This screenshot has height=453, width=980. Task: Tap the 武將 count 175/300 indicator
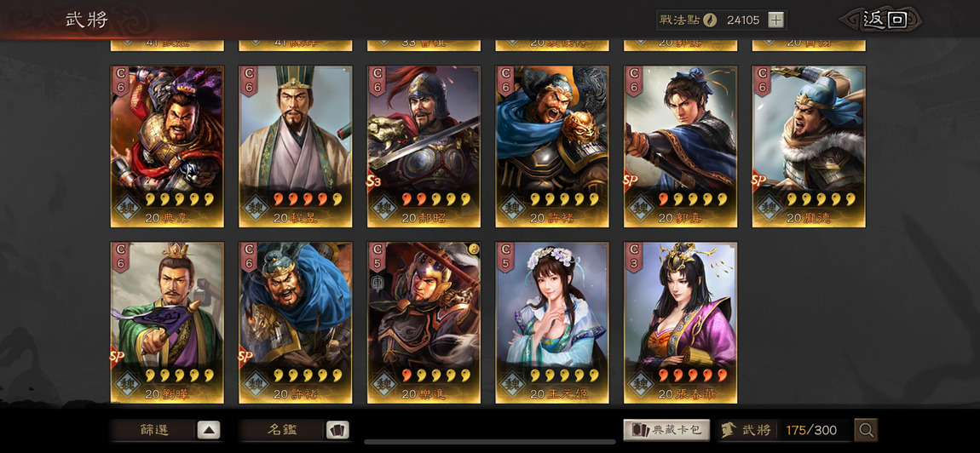tap(786, 430)
